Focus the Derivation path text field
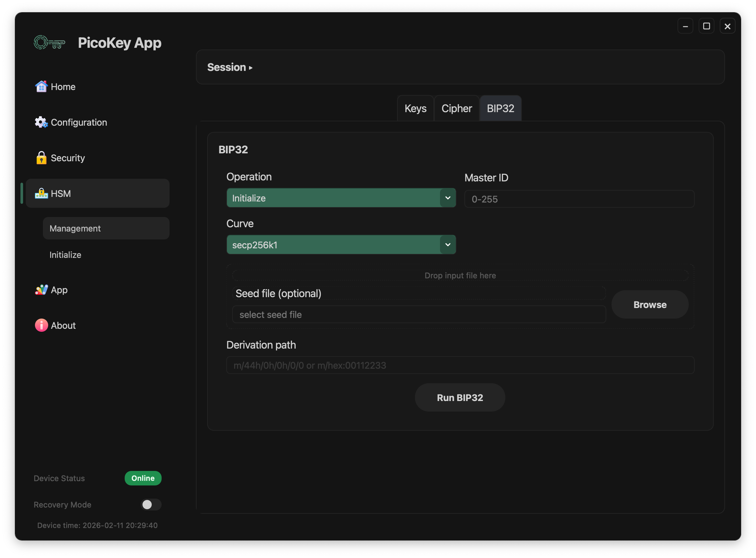This screenshot has width=756, height=558. pos(460,365)
